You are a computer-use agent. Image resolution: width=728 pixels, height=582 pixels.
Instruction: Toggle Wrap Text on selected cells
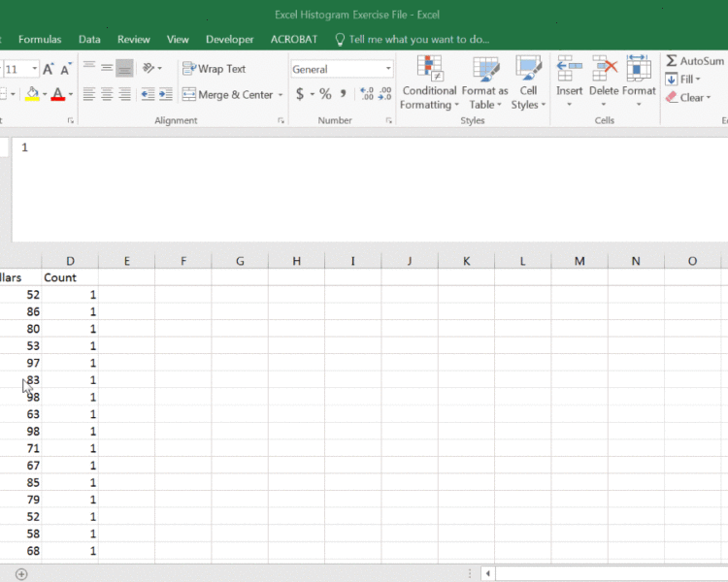[215, 69]
